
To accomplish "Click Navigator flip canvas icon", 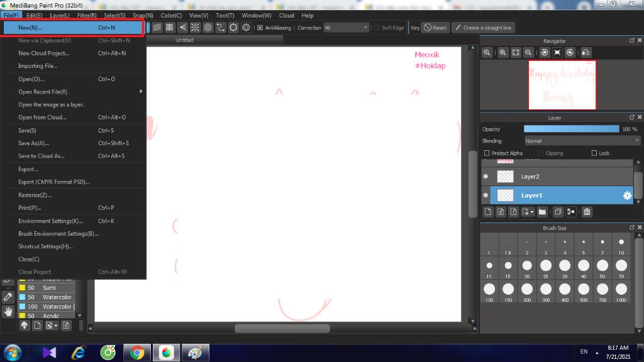I will pyautogui.click(x=586, y=53).
